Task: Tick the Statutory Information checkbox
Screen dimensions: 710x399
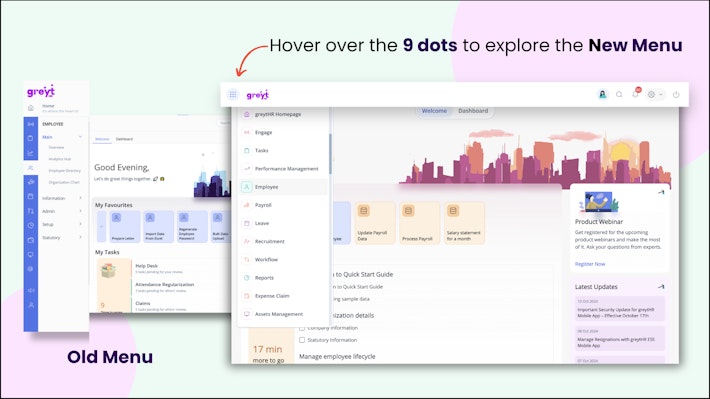Action: 302,340
